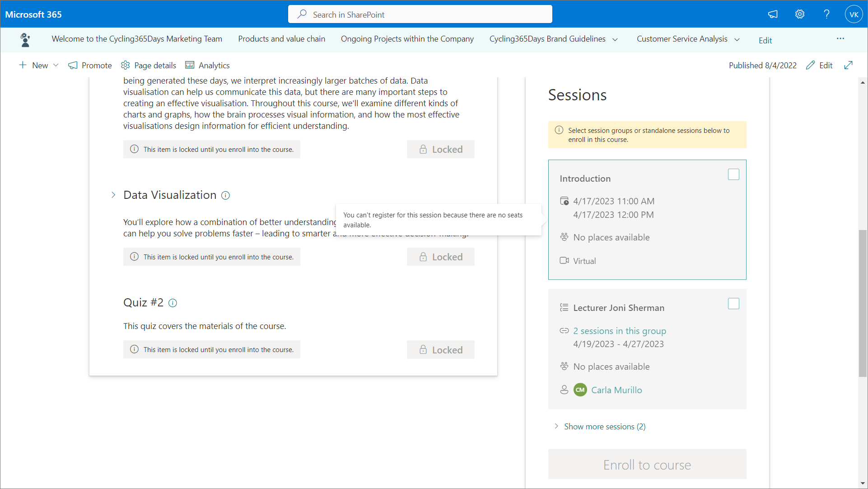Click the Search in SharePoint field
This screenshot has width=868, height=489.
[420, 14]
